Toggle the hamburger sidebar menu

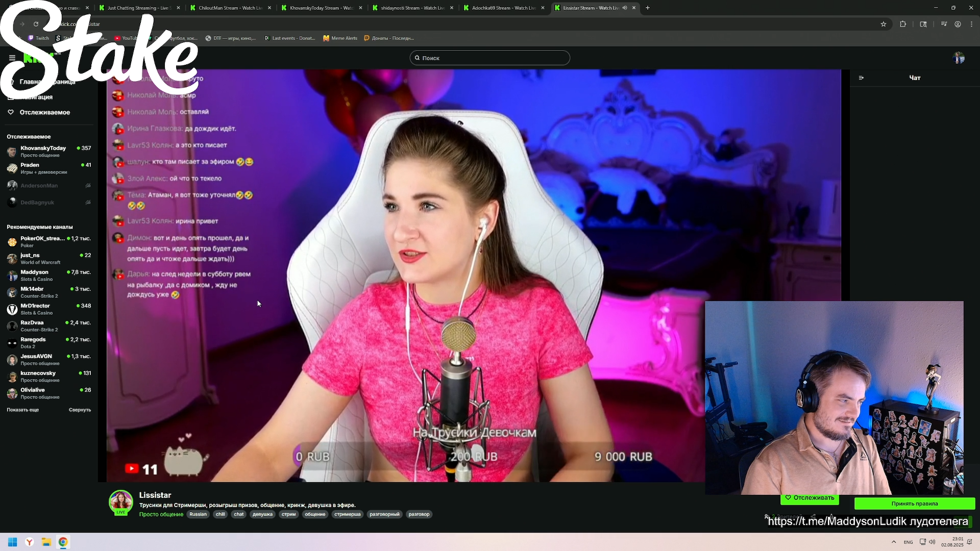point(12,58)
